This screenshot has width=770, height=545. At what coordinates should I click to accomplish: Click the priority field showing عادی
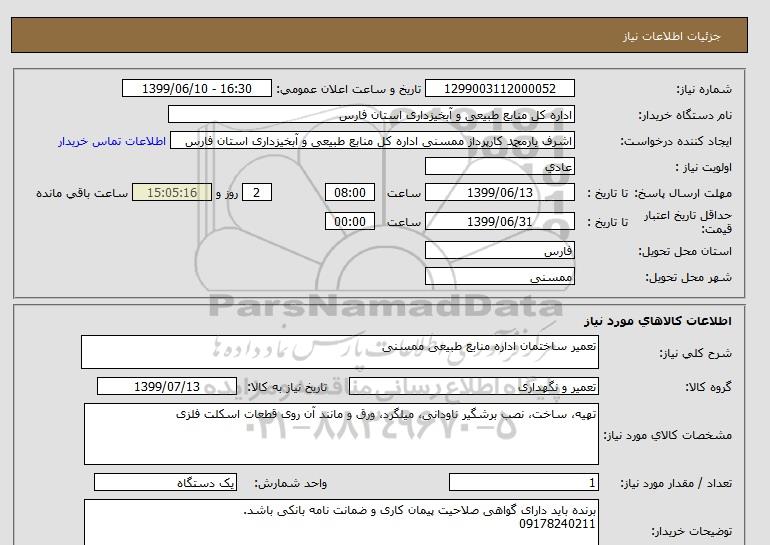pos(500,166)
